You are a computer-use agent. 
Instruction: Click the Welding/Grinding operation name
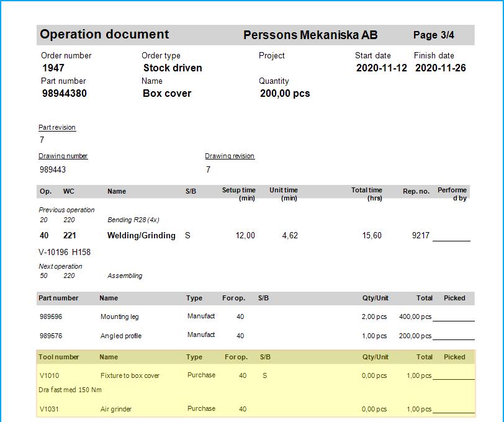coord(141,236)
